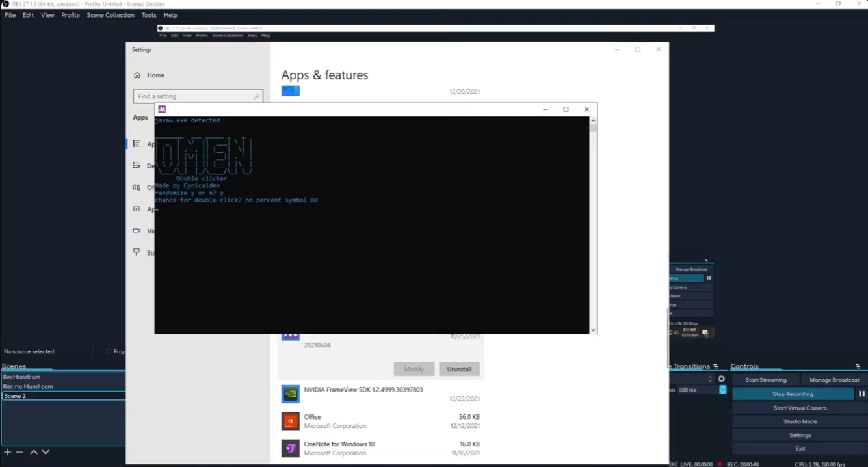Select the Offline maps sidebar icon
Viewport: 868px width, 467px height.
(137, 187)
